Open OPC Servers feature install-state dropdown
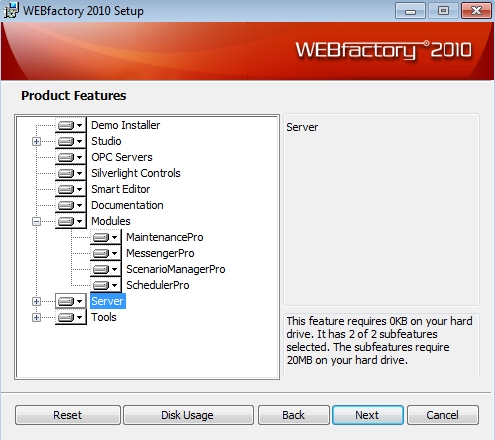The width and height of the screenshot is (495, 440). 70,157
